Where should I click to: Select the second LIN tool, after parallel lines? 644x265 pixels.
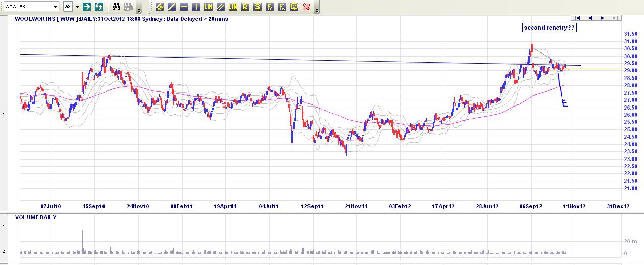coord(233,7)
